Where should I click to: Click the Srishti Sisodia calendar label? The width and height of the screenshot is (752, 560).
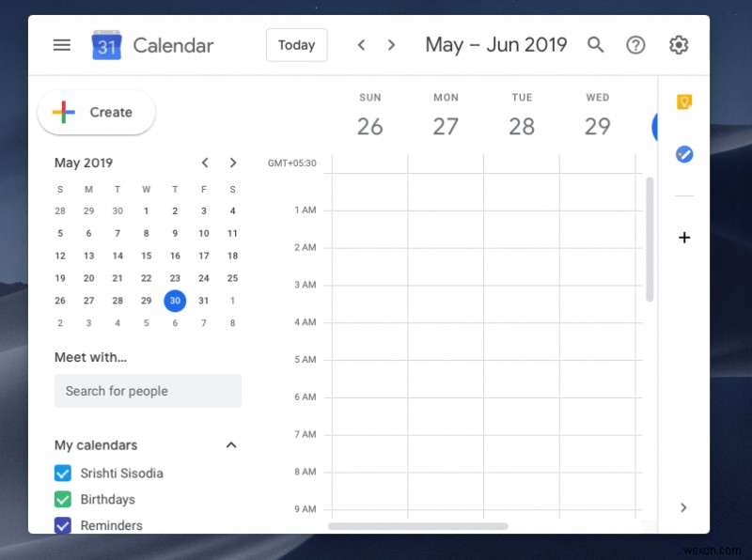(122, 474)
